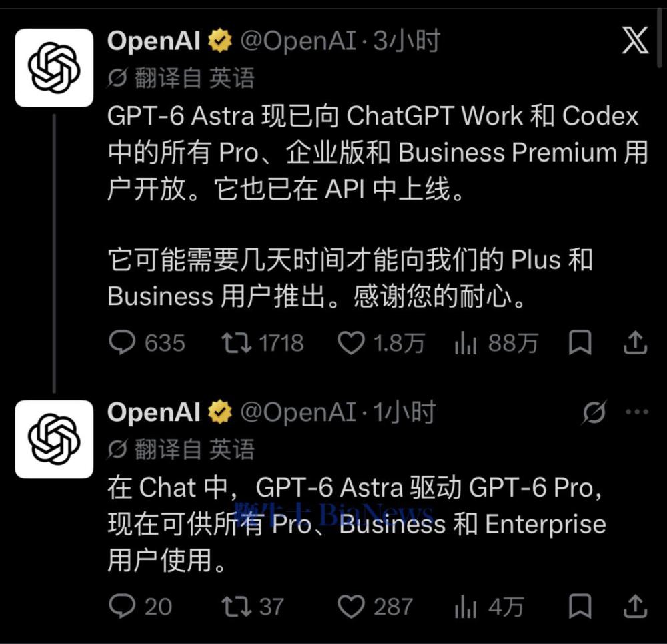Open OpenAI display name on second post

154,412
